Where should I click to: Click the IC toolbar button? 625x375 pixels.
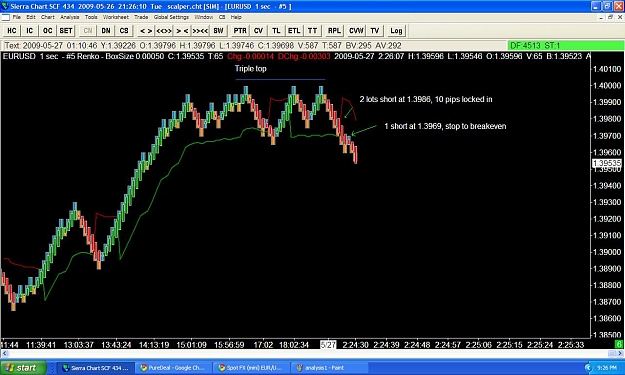(29, 31)
